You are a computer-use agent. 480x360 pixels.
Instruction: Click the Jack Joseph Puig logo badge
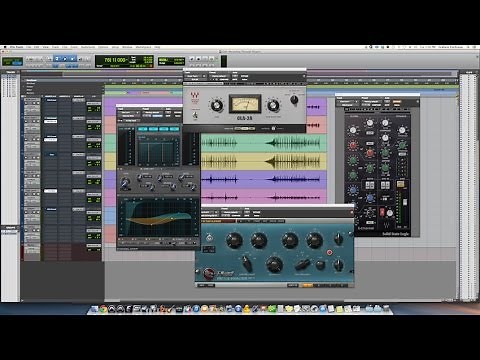pyautogui.click(x=209, y=274)
